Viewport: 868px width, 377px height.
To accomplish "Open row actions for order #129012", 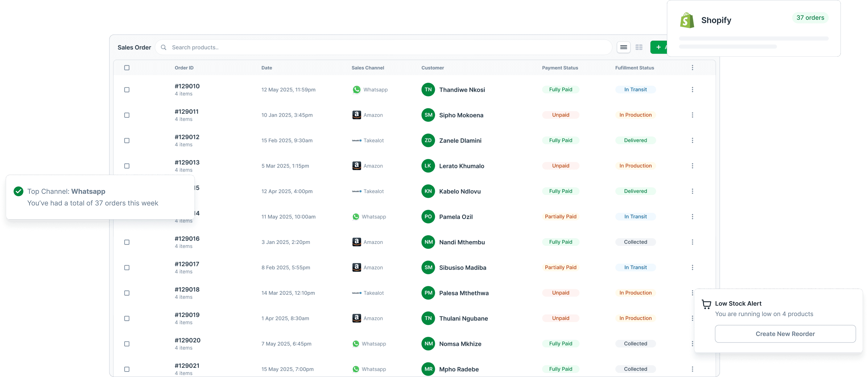I will coord(692,140).
